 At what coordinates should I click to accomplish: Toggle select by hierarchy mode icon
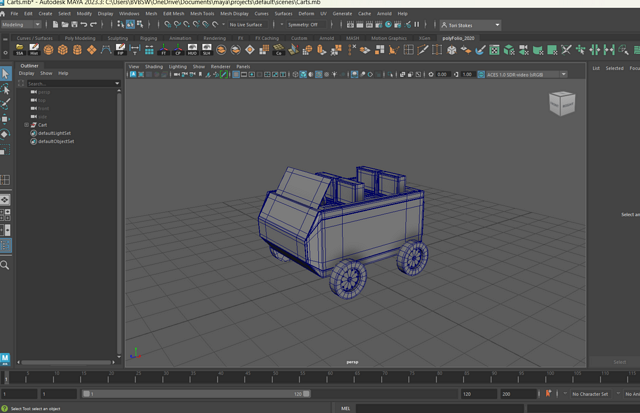pos(120,24)
